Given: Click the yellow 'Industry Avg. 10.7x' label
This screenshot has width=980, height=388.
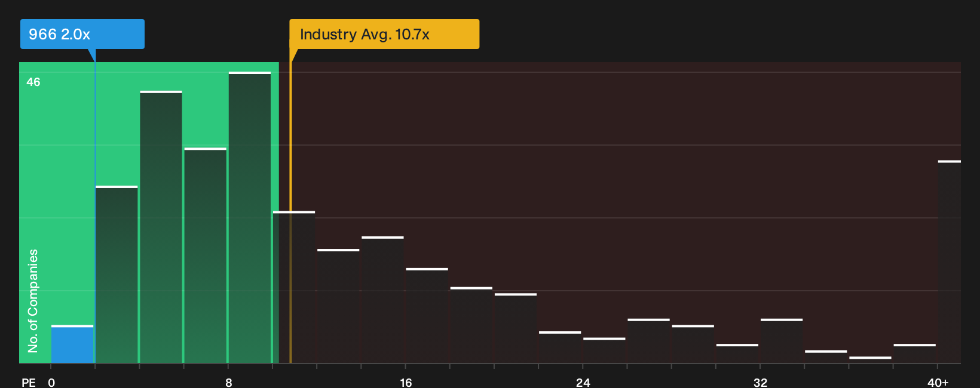Looking at the screenshot, I should tap(384, 34).
